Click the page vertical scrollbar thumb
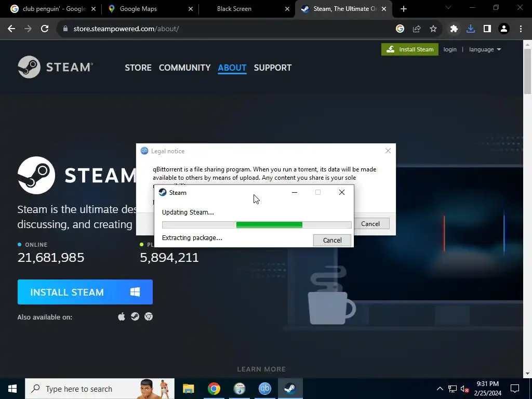This screenshot has height=399, width=532. (528, 71)
